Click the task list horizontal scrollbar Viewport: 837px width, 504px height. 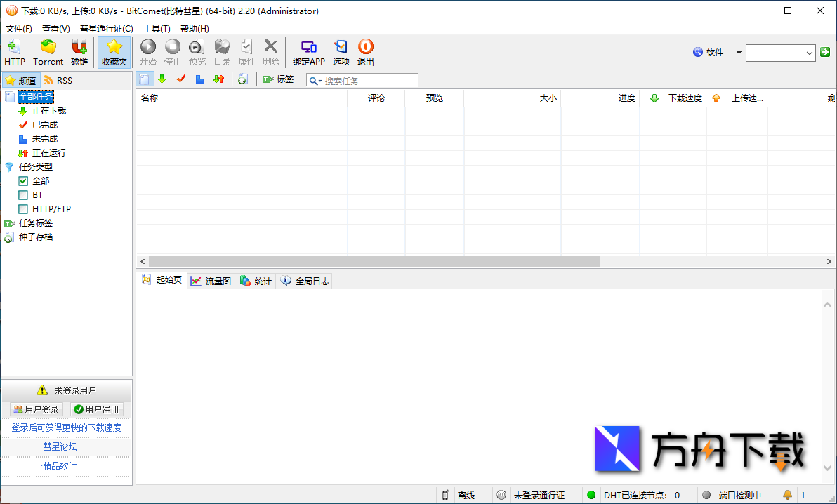[374, 261]
